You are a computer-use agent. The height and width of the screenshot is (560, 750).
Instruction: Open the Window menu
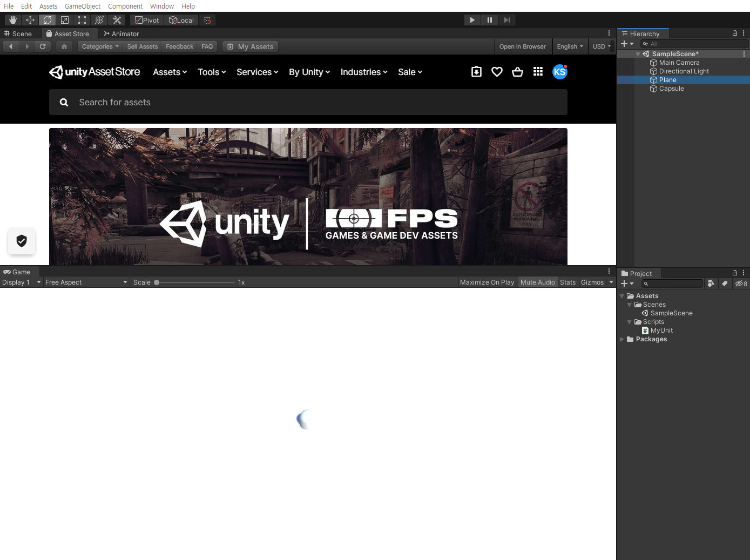162,6
